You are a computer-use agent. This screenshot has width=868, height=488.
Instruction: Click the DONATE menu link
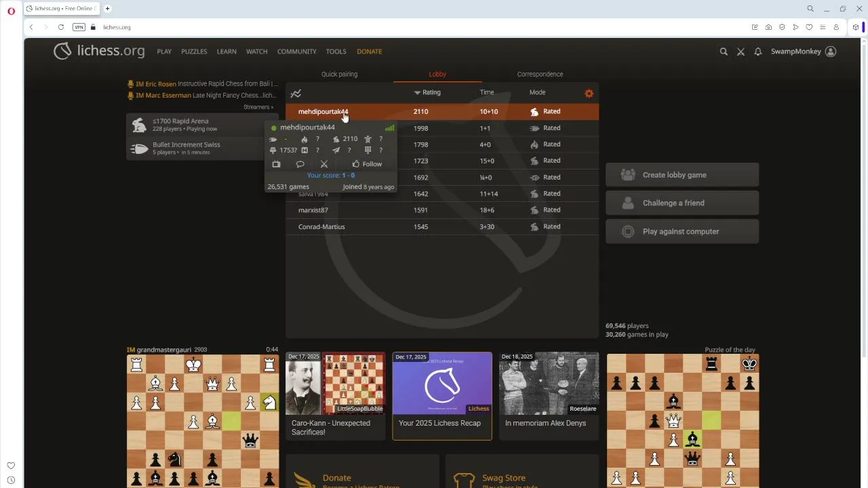[370, 52]
